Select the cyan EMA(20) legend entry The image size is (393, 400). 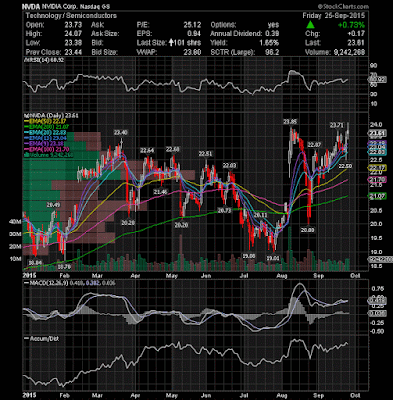click(x=46, y=133)
